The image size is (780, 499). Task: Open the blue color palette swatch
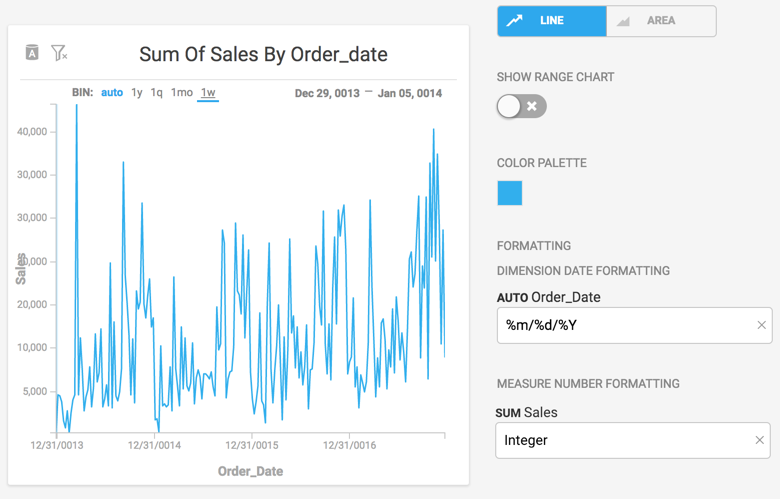pyautogui.click(x=510, y=193)
